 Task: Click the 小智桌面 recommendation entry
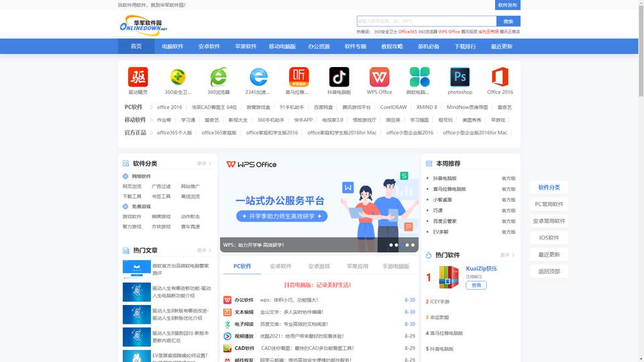[x=442, y=200]
